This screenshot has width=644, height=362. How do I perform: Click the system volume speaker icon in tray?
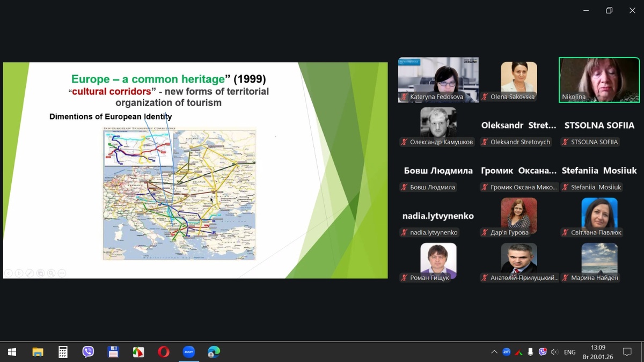(x=554, y=352)
